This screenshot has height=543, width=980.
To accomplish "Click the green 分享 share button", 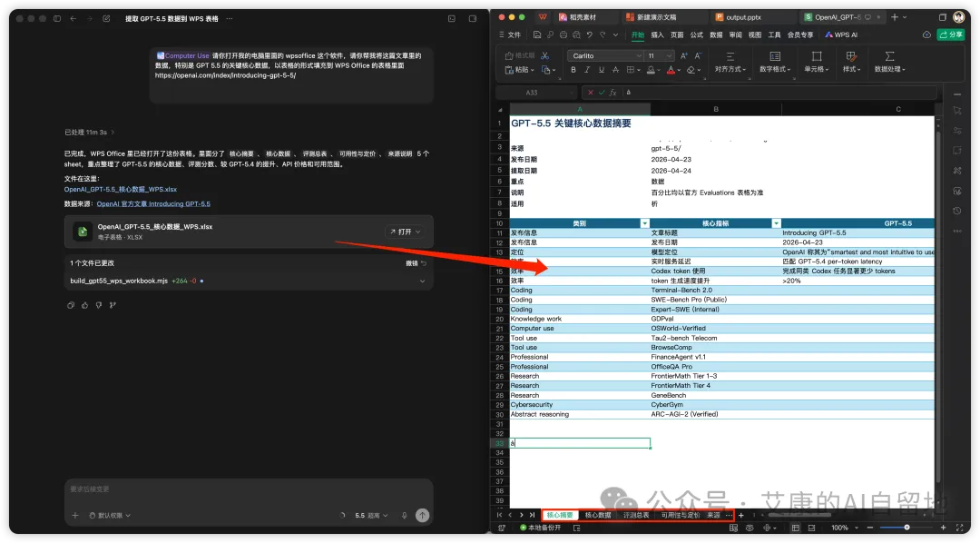I will (950, 35).
